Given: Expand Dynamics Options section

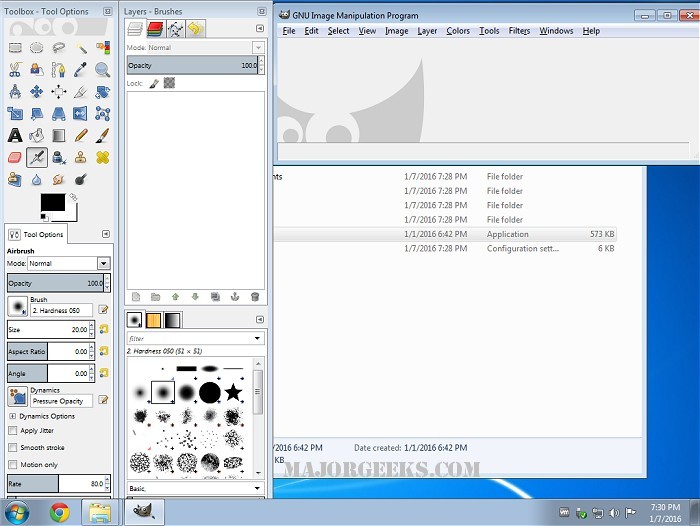Looking at the screenshot, I should (12, 416).
